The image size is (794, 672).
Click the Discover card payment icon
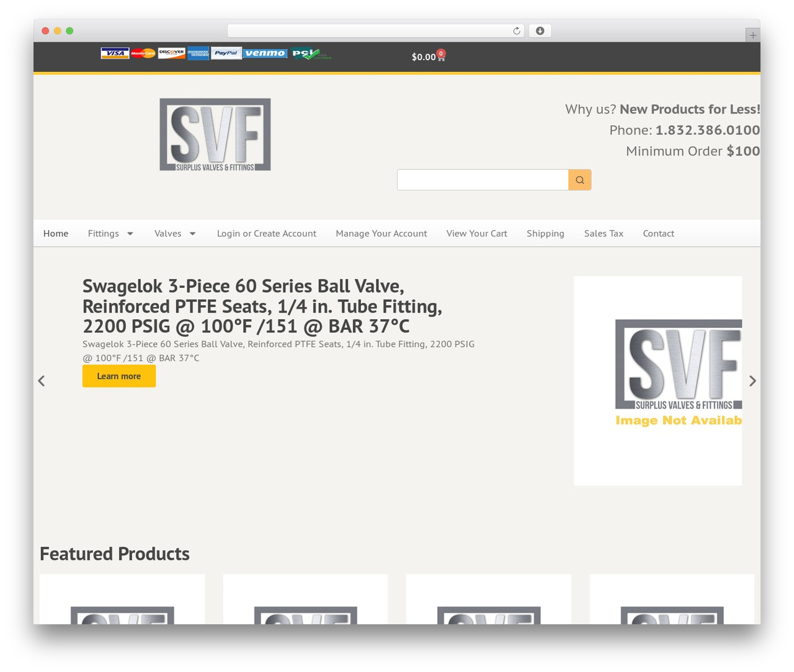172,53
